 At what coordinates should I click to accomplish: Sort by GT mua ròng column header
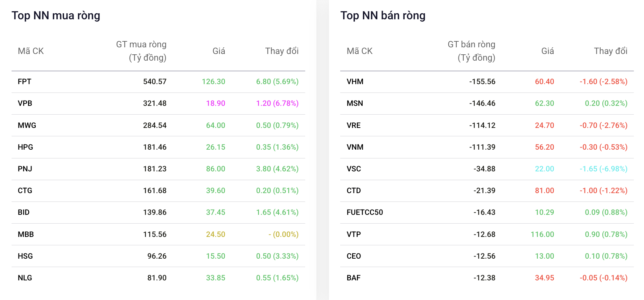click(x=141, y=51)
